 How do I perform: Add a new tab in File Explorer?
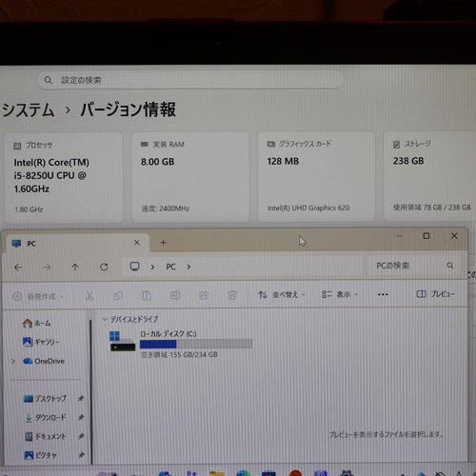tap(163, 243)
